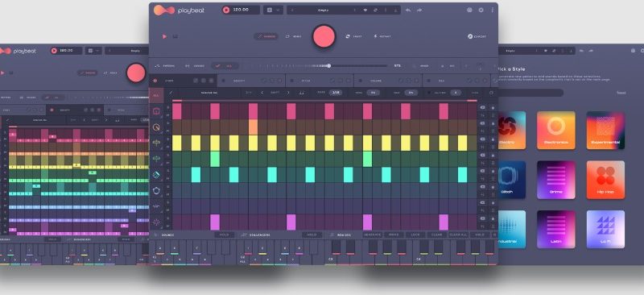Image resolution: width=644 pixels, height=295 pixels.
Task: Click the Instant lightning option
Action: tap(382, 36)
